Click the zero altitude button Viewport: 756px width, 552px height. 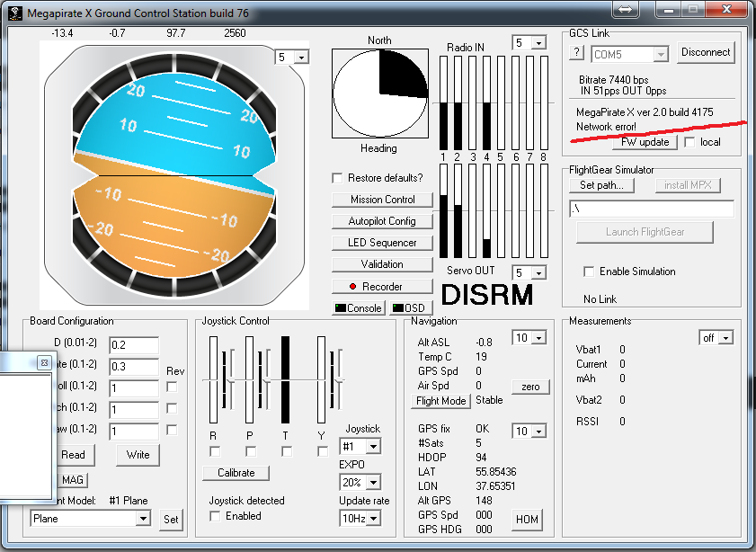point(530,387)
